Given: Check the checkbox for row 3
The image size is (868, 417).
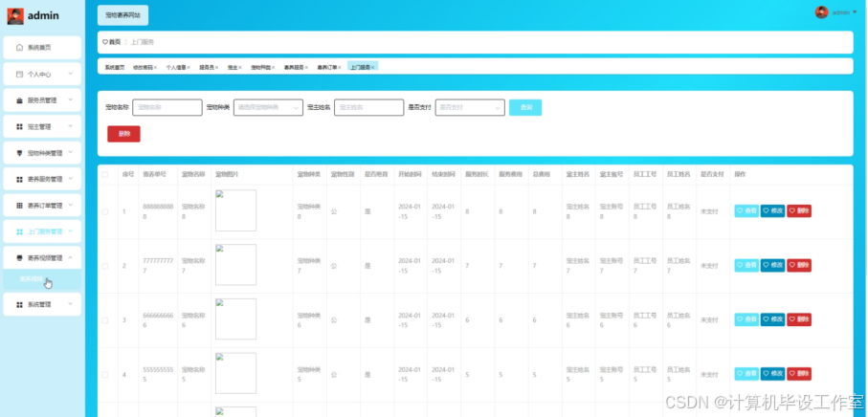Looking at the screenshot, I should click(105, 320).
